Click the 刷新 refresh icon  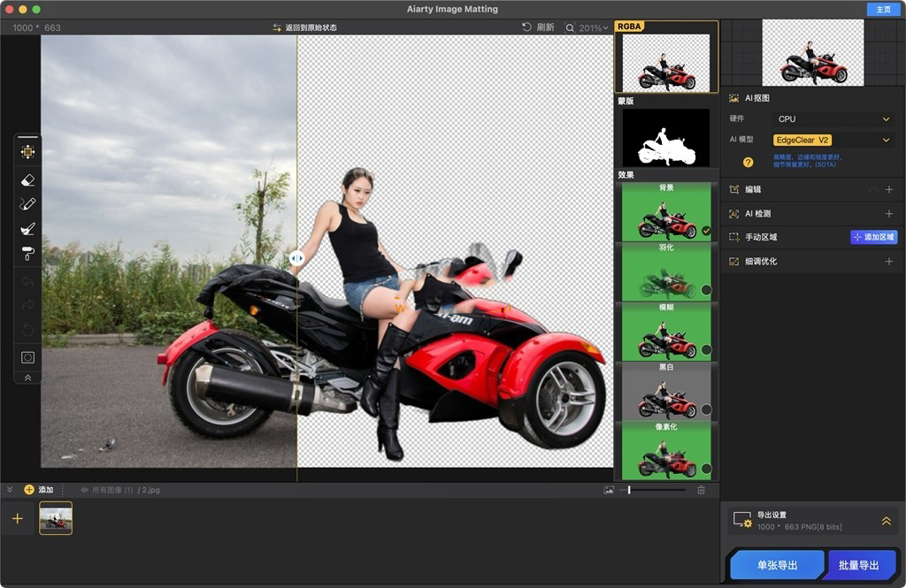pos(527,27)
